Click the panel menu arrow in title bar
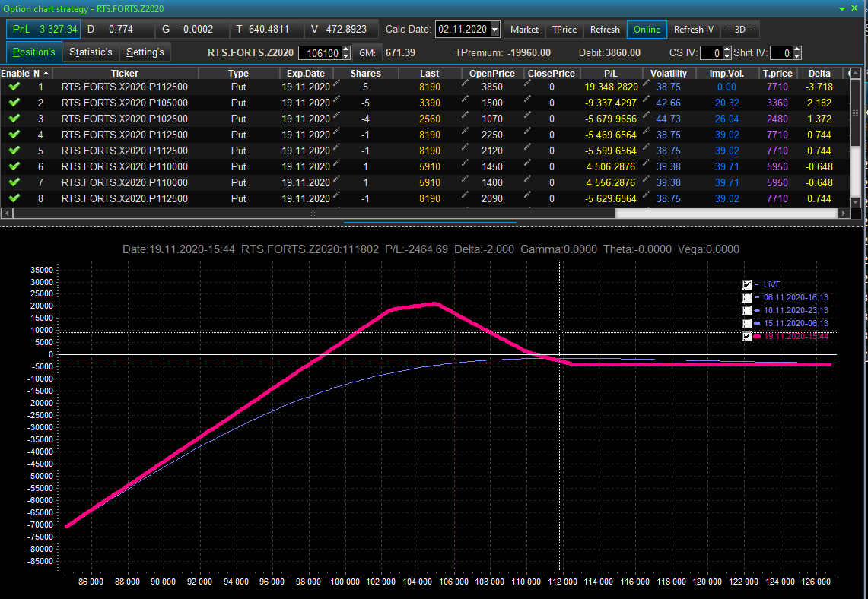Image resolution: width=868 pixels, height=599 pixels. click(x=842, y=8)
